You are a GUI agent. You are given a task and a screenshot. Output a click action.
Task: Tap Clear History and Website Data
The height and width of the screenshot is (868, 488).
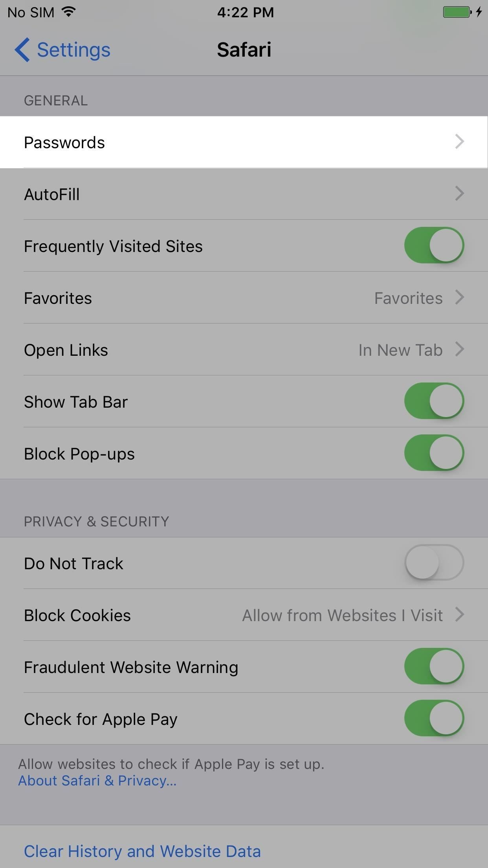pyautogui.click(x=142, y=851)
